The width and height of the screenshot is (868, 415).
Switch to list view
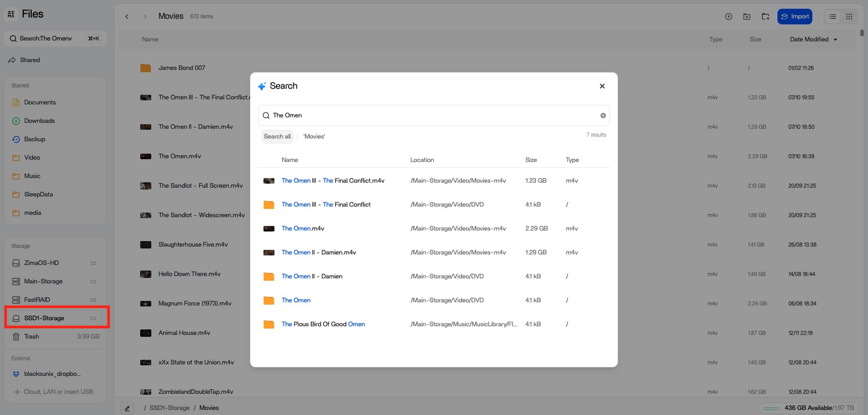[832, 17]
